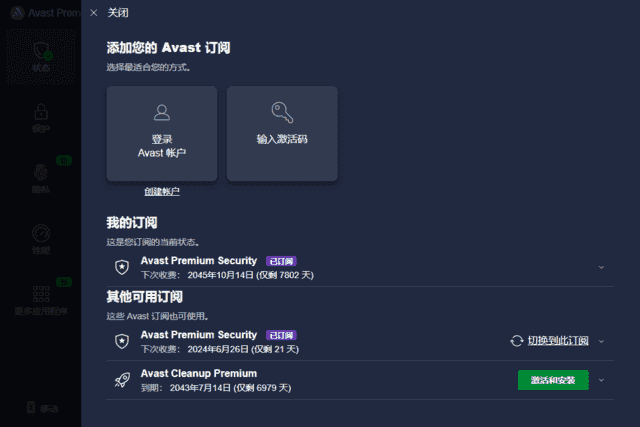
Task: Expand the 2024 Avast Premium Security subscription row
Action: tap(601, 341)
